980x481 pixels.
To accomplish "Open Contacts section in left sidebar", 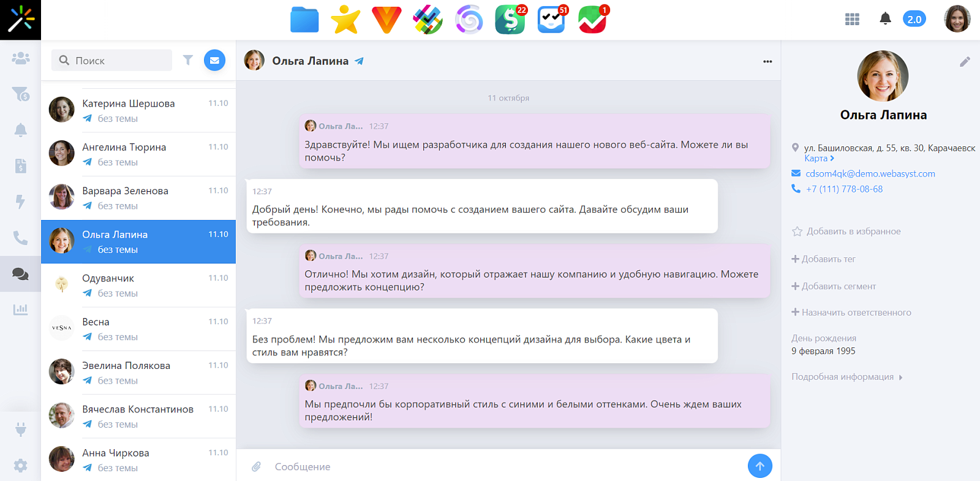I will tap(20, 58).
